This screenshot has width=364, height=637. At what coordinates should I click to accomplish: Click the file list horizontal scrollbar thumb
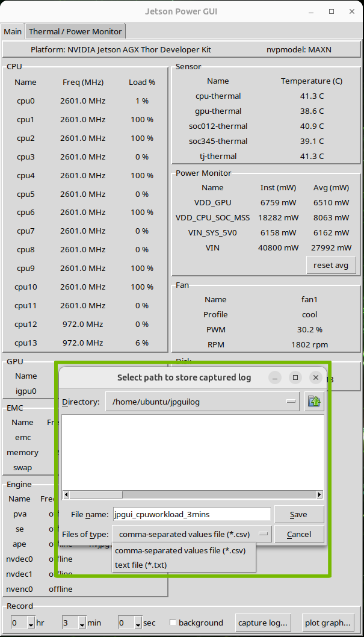coord(96,495)
